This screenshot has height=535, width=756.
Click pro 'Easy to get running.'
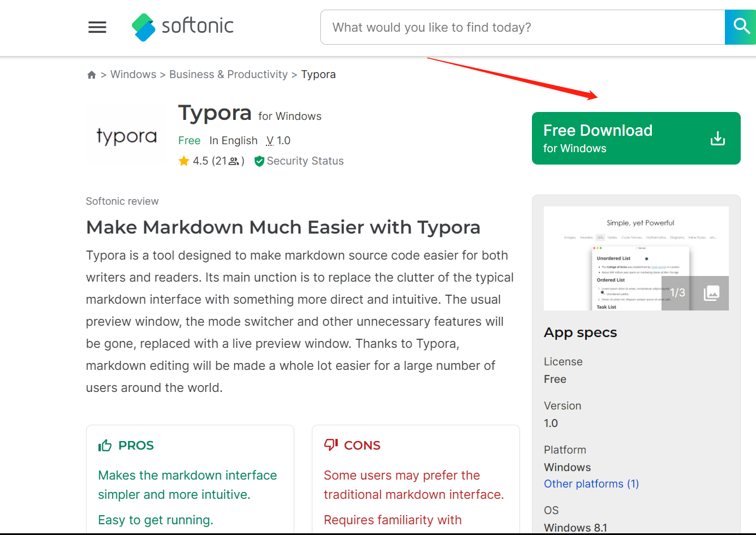pos(156,520)
